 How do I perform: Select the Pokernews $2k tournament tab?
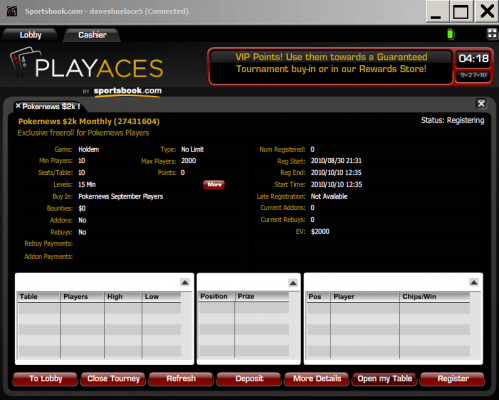tap(51, 106)
